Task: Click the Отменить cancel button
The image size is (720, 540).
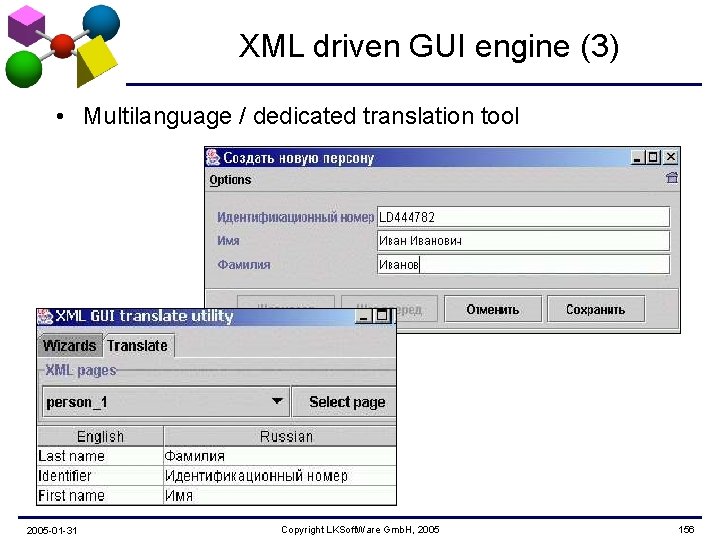Action: (493, 309)
